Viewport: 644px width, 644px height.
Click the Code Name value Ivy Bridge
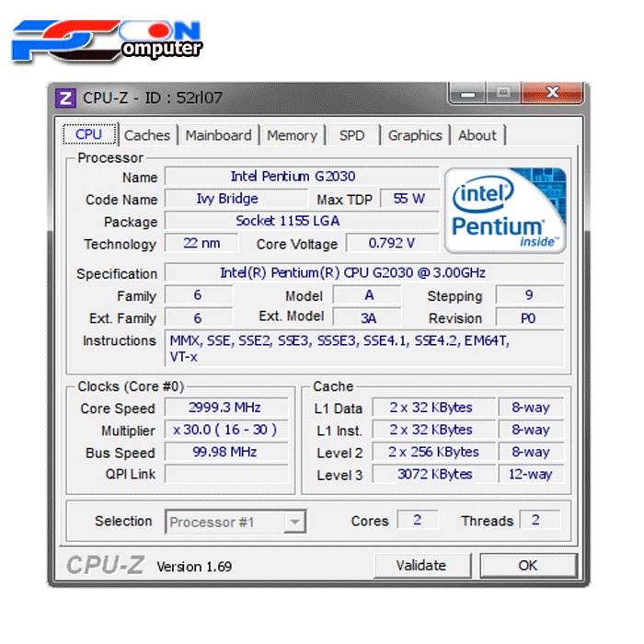click(x=236, y=199)
